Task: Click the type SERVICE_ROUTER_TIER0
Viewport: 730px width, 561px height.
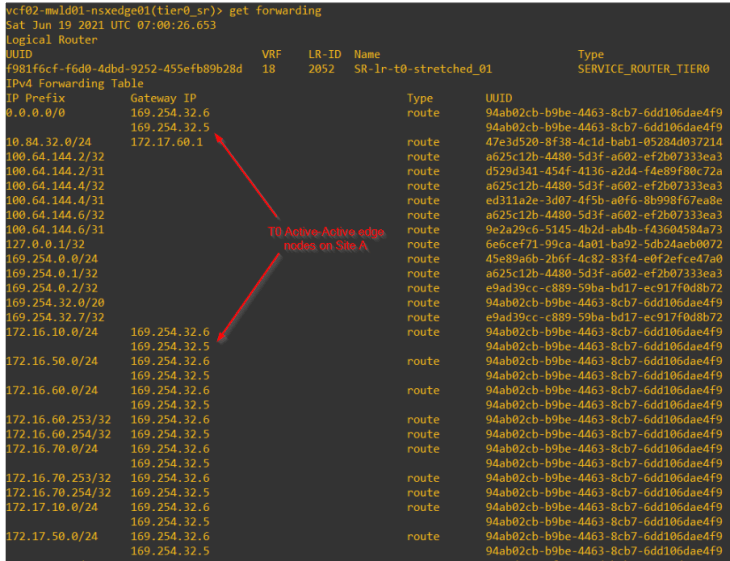Action: coord(643,69)
